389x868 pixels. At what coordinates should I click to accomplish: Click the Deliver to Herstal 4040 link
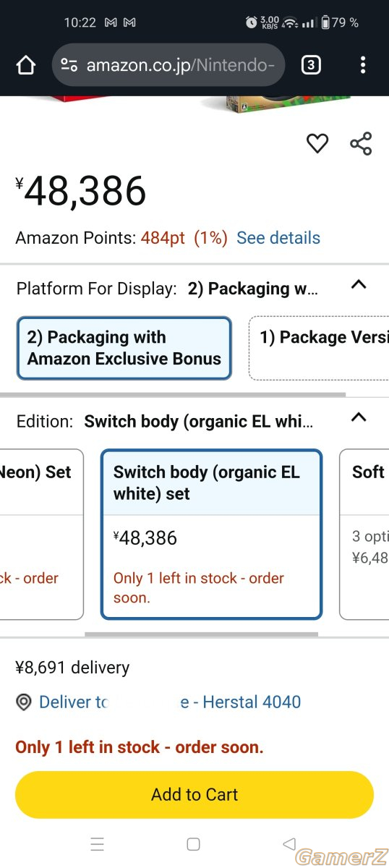pos(170,702)
